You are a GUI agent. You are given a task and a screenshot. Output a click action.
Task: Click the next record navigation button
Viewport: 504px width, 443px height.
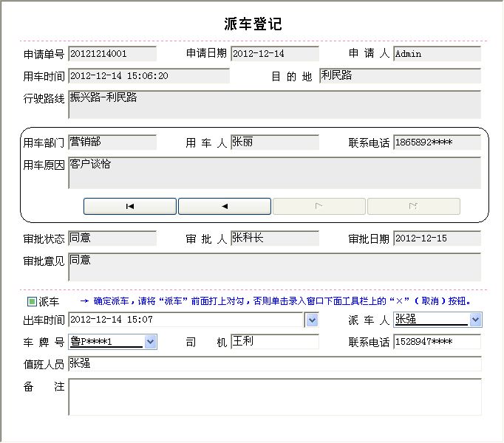pyautogui.click(x=319, y=206)
